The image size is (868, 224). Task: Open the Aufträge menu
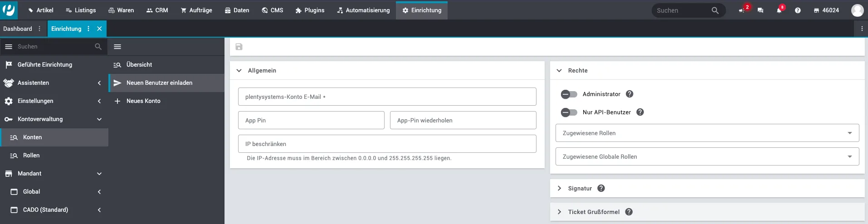click(196, 10)
